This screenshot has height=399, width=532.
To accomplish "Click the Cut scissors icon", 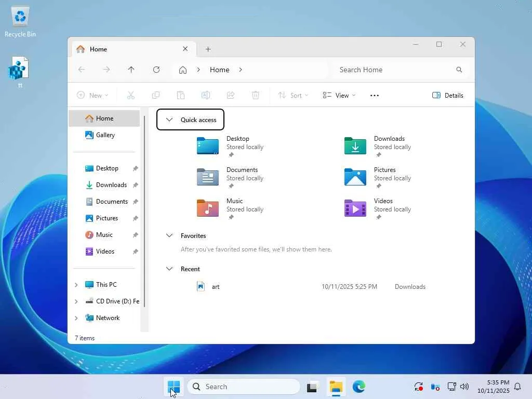I will 131,96.
